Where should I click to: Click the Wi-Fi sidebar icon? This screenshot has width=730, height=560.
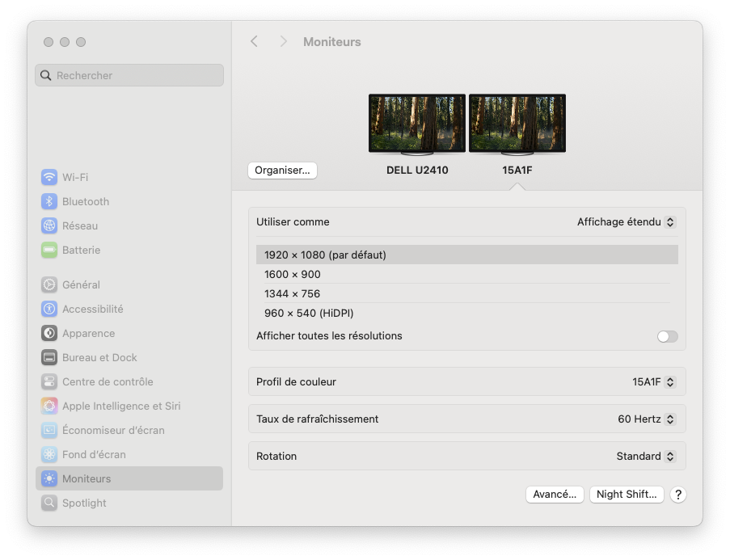pos(49,177)
